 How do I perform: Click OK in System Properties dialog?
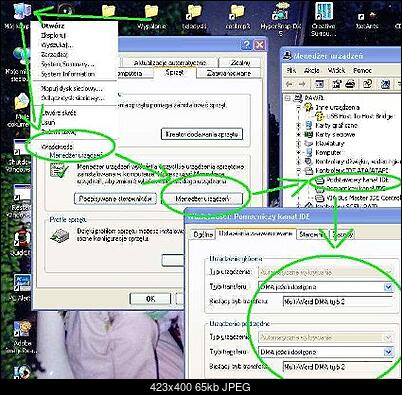pos(150,299)
